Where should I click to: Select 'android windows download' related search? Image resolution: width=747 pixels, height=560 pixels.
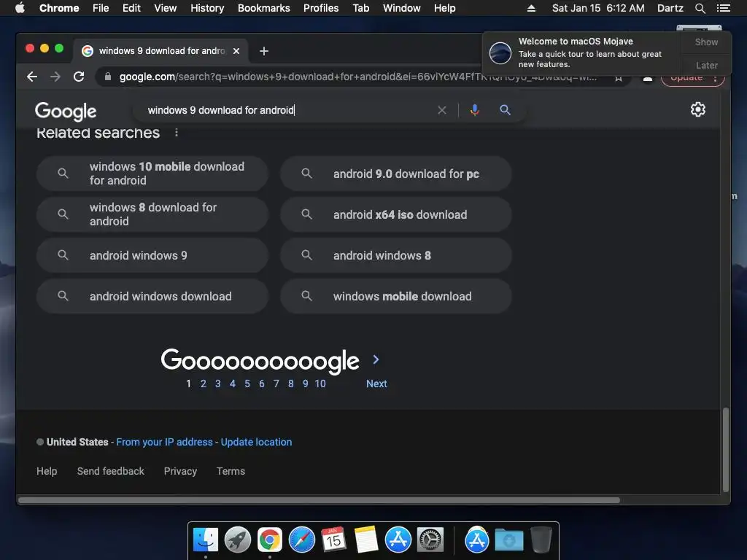click(152, 296)
